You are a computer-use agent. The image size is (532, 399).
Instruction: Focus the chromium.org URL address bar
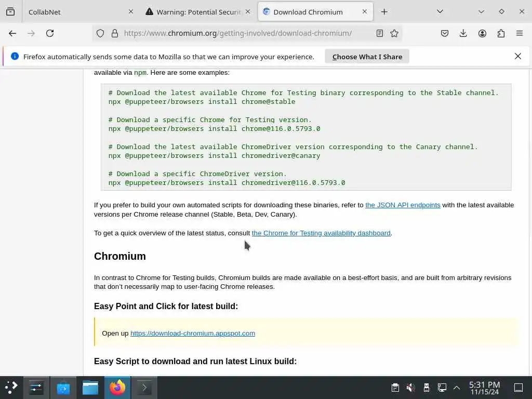coord(237,33)
